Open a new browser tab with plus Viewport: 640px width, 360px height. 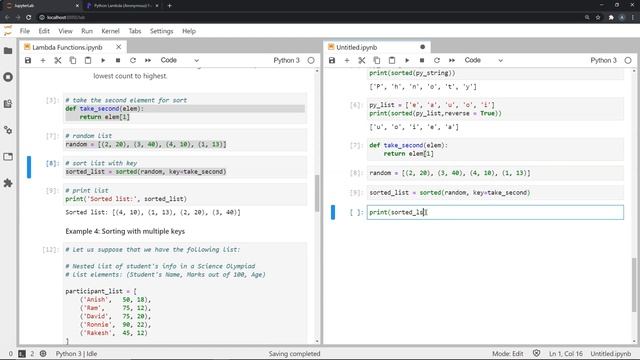pos(169,6)
